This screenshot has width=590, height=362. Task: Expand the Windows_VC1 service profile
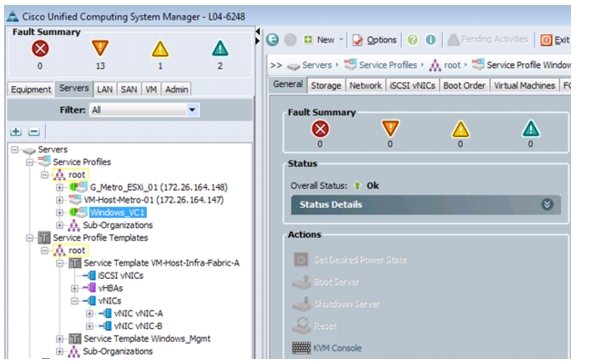point(59,213)
